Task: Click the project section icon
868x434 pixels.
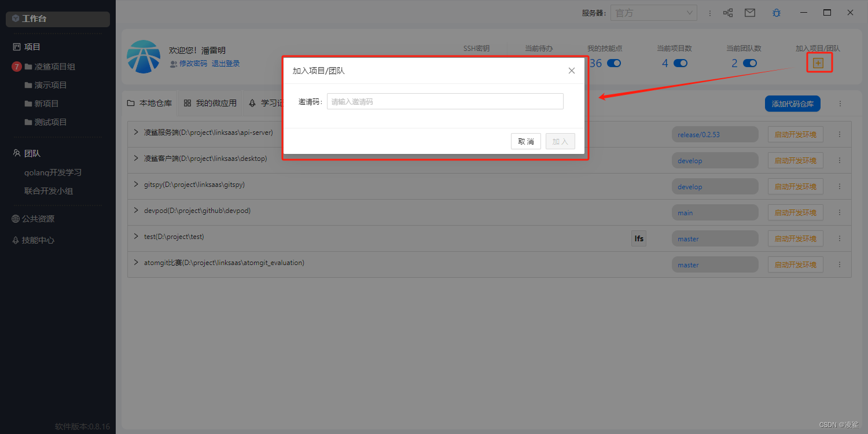Action: click(x=16, y=47)
